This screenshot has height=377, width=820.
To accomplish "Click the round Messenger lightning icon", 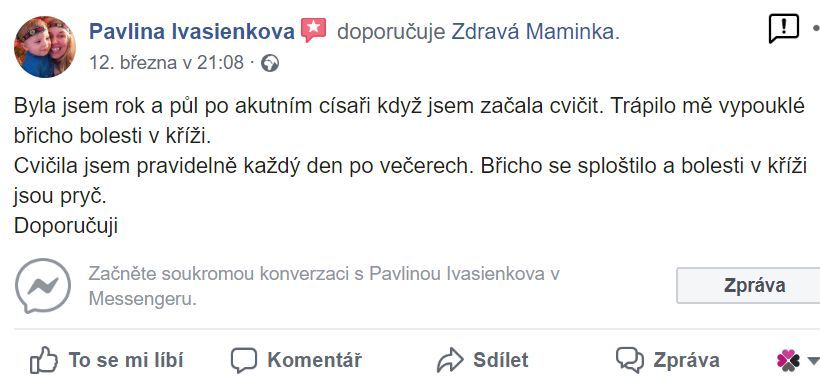I will tap(43, 285).
